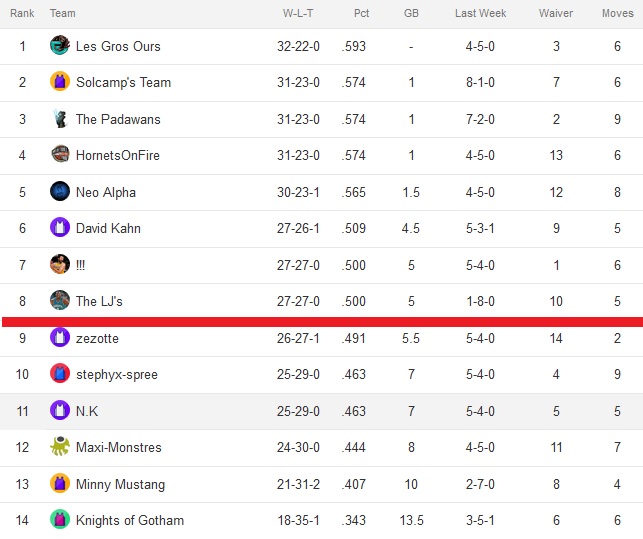Viewport: 643px width, 539px height.
Task: Sort by GB column header
Action: 411,13
